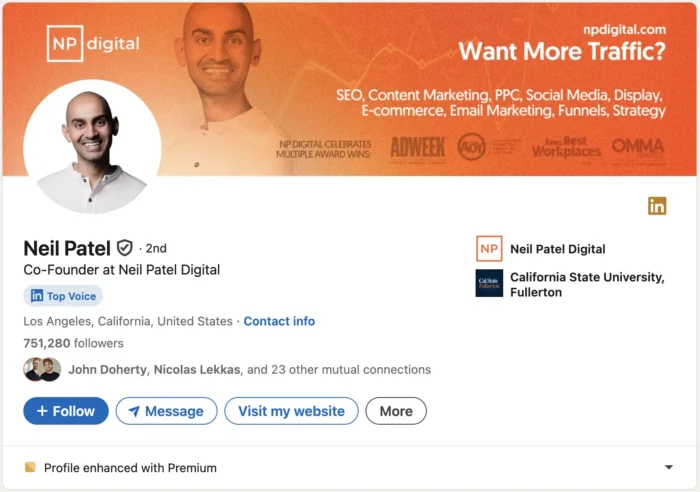700x492 pixels.
Task: Open the Contact info link
Action: click(279, 321)
